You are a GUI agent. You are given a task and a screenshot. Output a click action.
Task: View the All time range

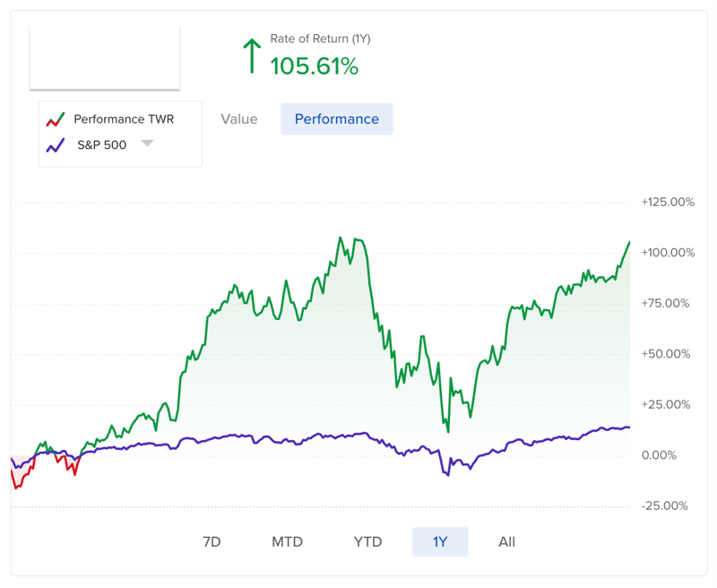(507, 541)
